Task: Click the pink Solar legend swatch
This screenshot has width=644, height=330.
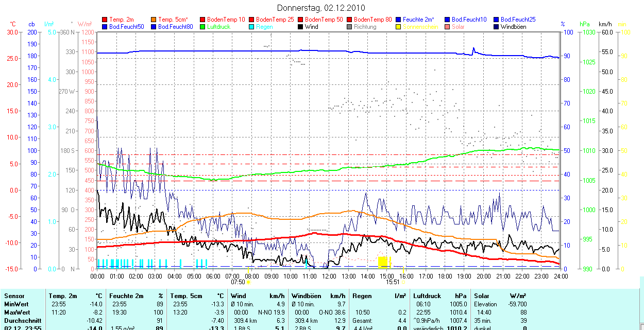Action: 448,27
